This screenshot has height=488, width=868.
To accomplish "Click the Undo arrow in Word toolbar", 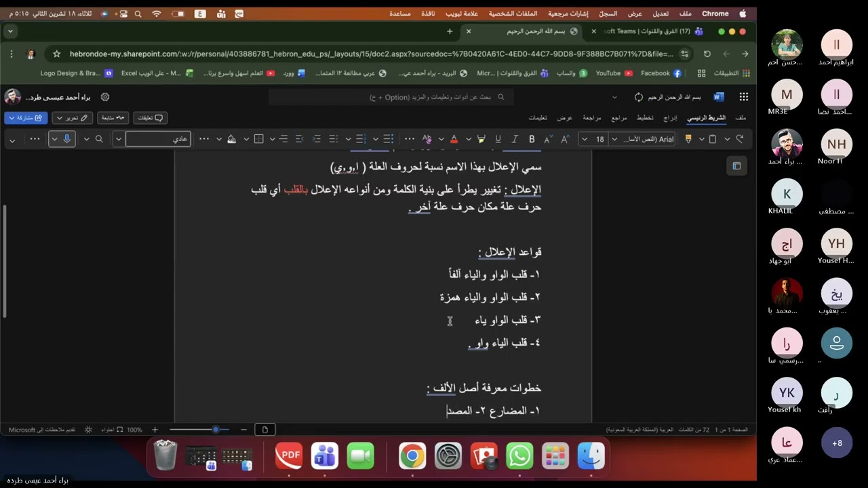I will pos(740,139).
